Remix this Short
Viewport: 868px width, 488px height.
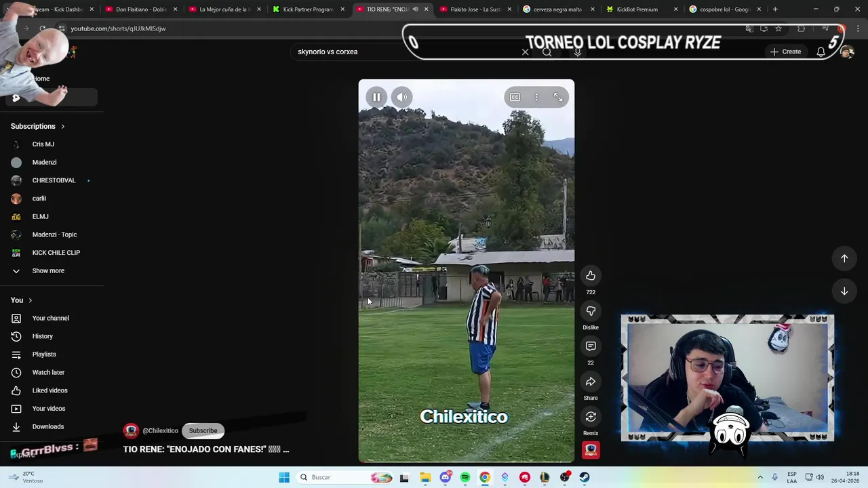point(591,416)
